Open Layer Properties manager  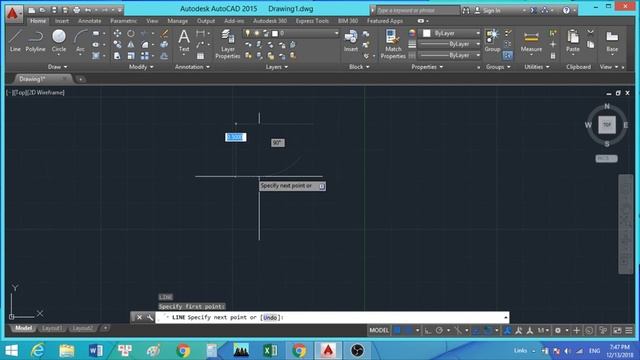pyautogui.click(x=227, y=44)
